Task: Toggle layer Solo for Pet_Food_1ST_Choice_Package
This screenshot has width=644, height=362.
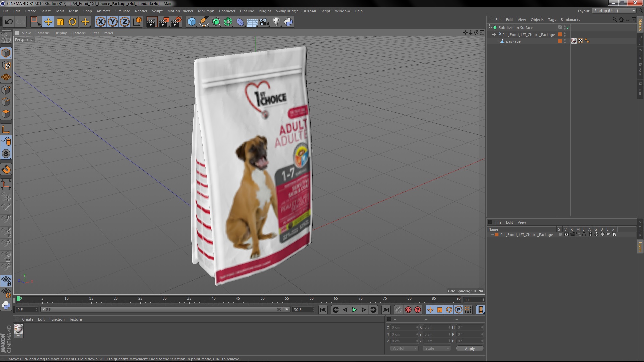Action: [560, 235]
